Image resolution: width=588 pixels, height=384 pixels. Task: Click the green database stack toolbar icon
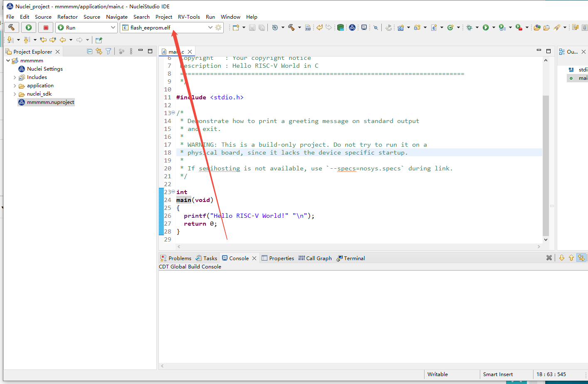tap(340, 27)
